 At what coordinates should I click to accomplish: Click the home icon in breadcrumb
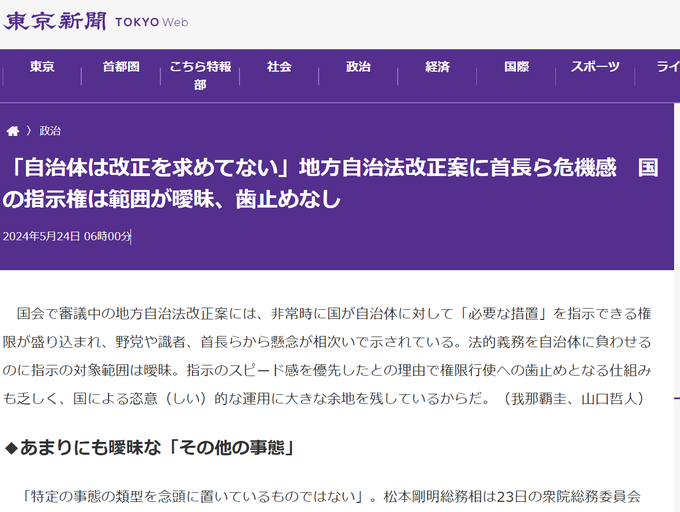[13, 131]
